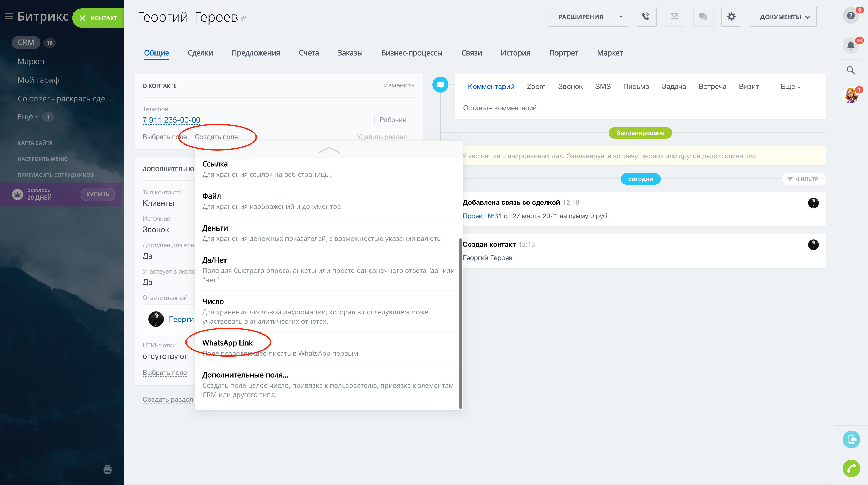Click the Оставьте комментарий input field

coord(640,108)
